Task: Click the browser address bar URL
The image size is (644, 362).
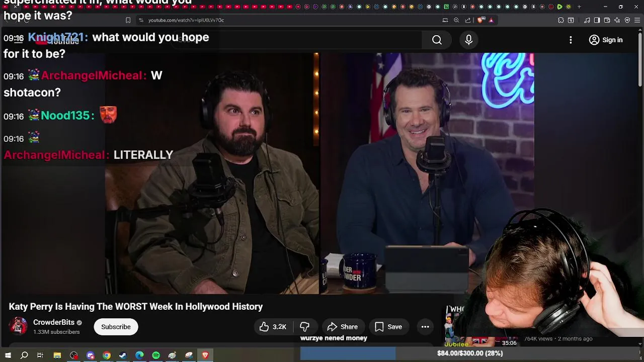Action: coord(186,20)
